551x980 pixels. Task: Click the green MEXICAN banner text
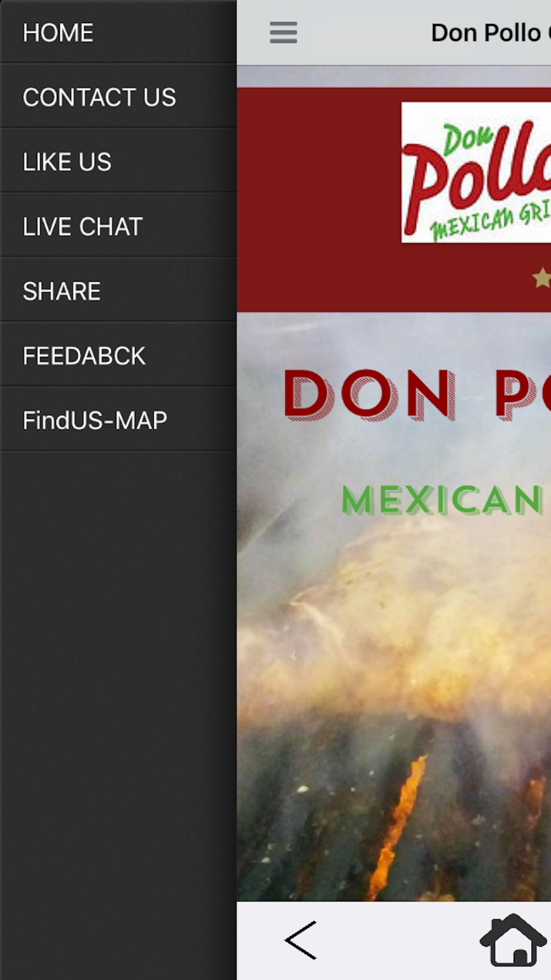443,500
